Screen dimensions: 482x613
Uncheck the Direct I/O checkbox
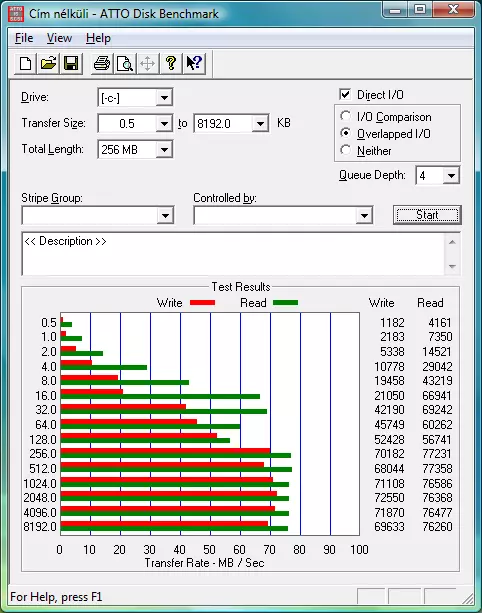[x=345, y=94]
